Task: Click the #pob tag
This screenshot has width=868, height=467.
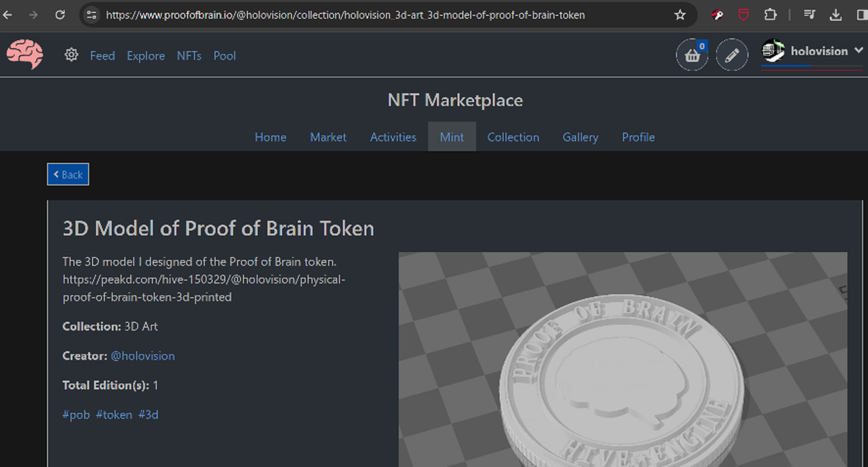Action: pos(76,415)
